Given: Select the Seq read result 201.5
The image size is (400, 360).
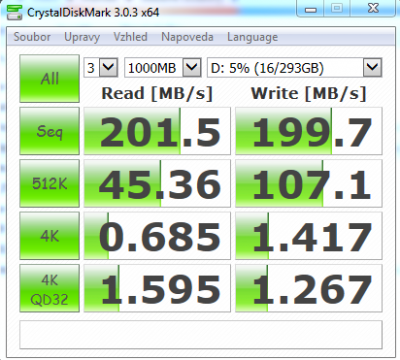Looking at the screenshot, I should 157,131.
